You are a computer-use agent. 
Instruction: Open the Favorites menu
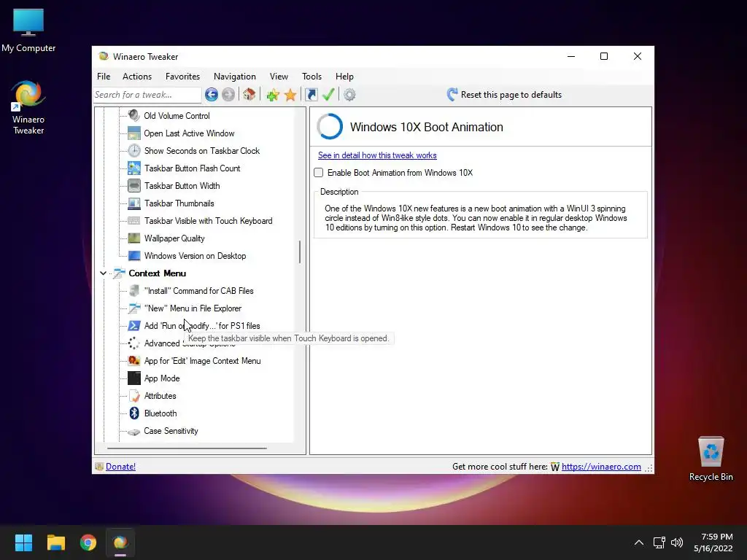point(182,76)
